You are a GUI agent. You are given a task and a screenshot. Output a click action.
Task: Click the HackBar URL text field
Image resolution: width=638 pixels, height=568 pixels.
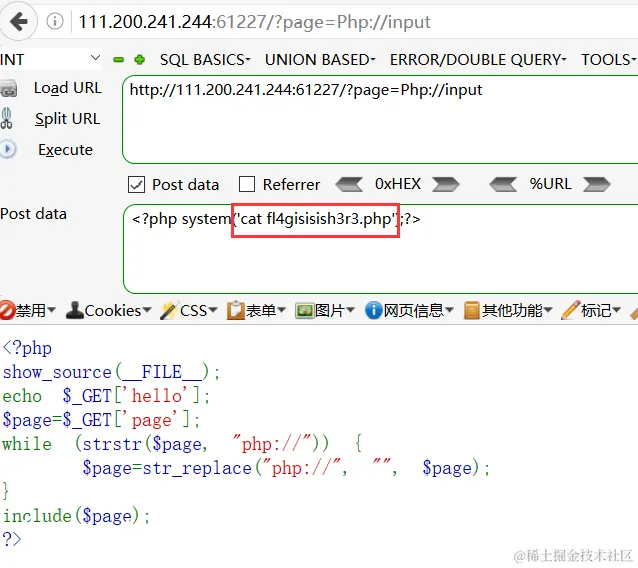[x=380, y=120]
